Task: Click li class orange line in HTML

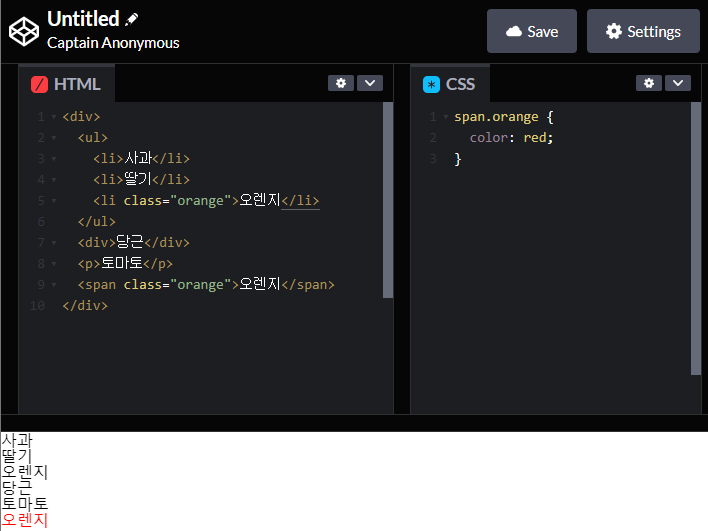Action: (206, 200)
